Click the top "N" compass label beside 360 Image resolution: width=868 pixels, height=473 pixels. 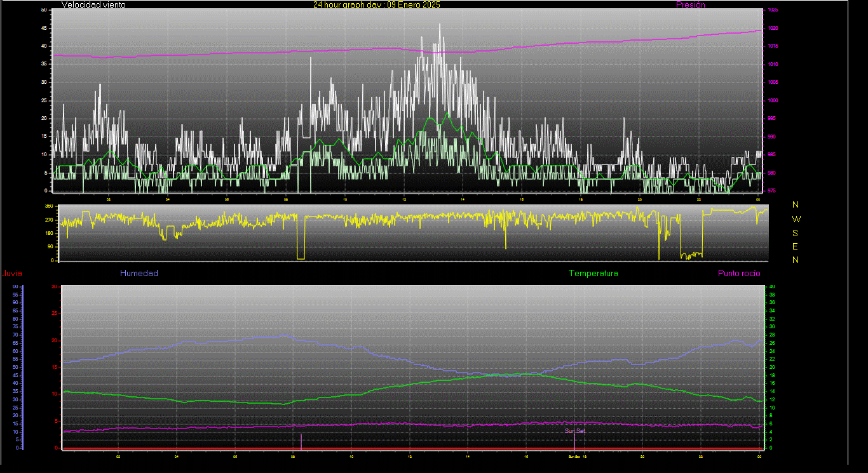(x=796, y=204)
